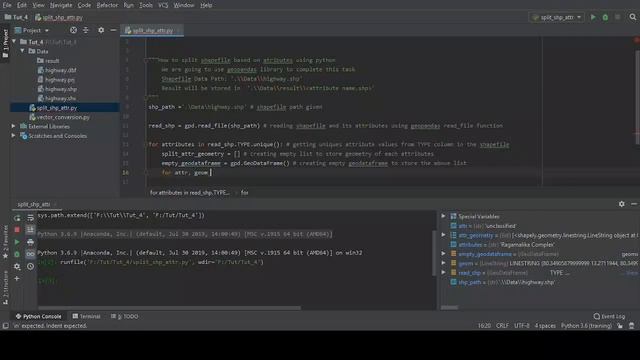This screenshot has height=360, width=640.
Task: Hide the Project panel with minus icon
Action: [113, 30]
